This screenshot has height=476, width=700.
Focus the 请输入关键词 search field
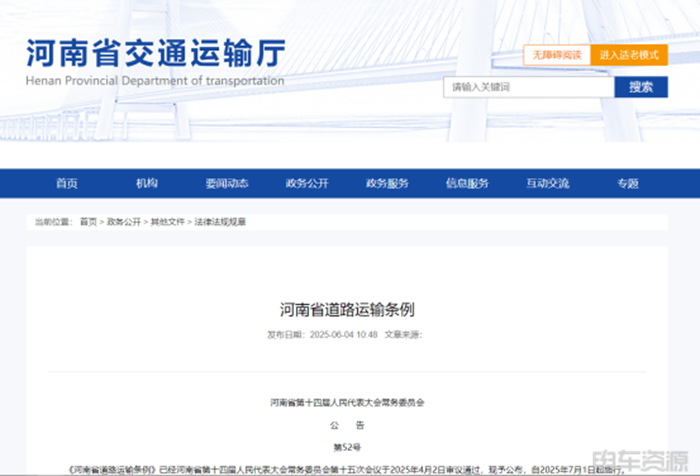click(528, 87)
